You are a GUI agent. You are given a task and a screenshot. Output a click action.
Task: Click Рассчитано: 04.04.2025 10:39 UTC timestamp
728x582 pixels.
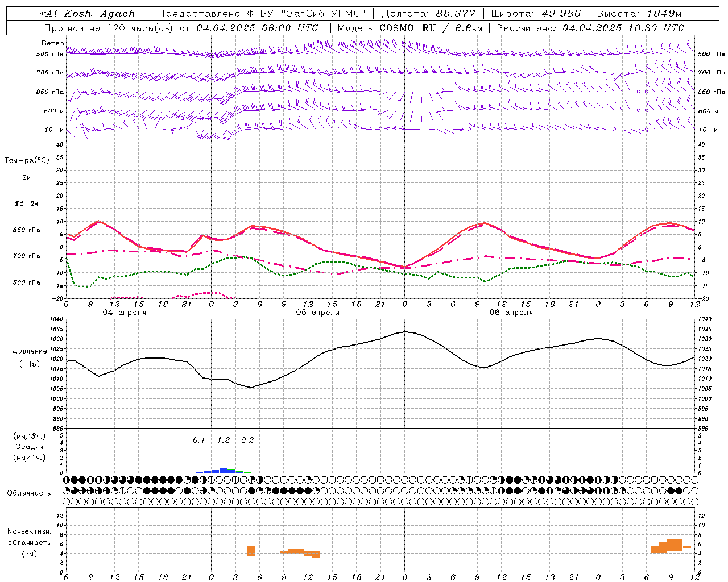pyautogui.click(x=590, y=28)
